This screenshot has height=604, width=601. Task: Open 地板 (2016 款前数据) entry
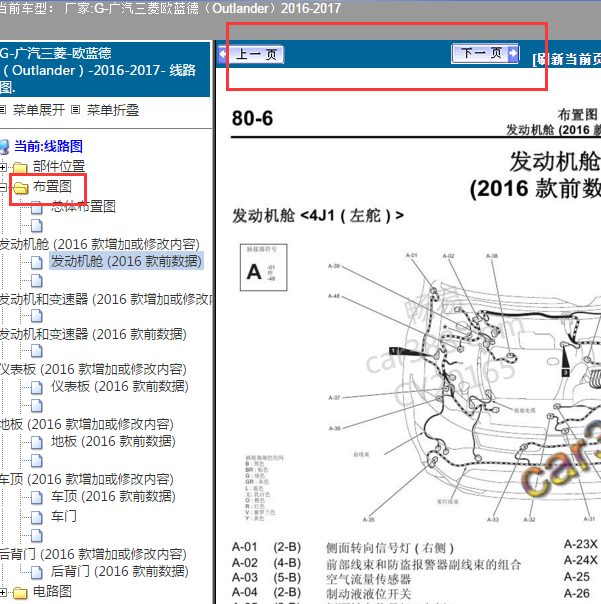point(113,441)
